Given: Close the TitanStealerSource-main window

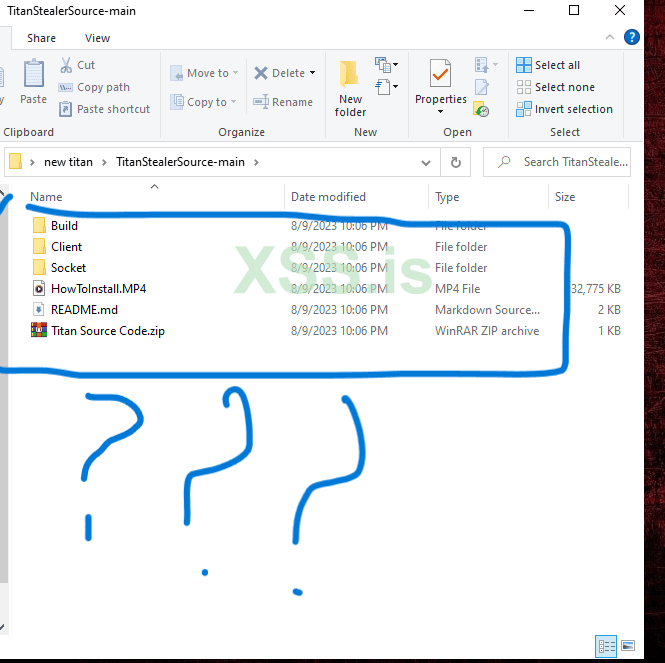Looking at the screenshot, I should click(620, 10).
